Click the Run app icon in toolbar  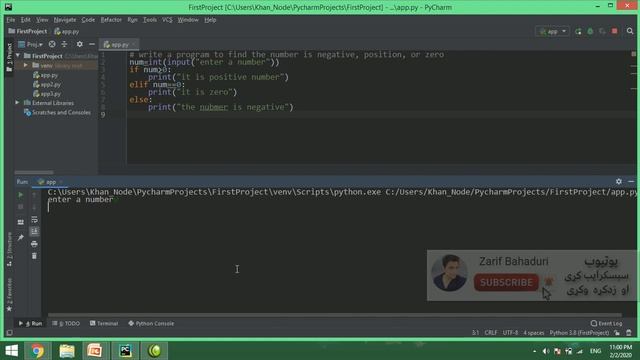[x=578, y=31]
